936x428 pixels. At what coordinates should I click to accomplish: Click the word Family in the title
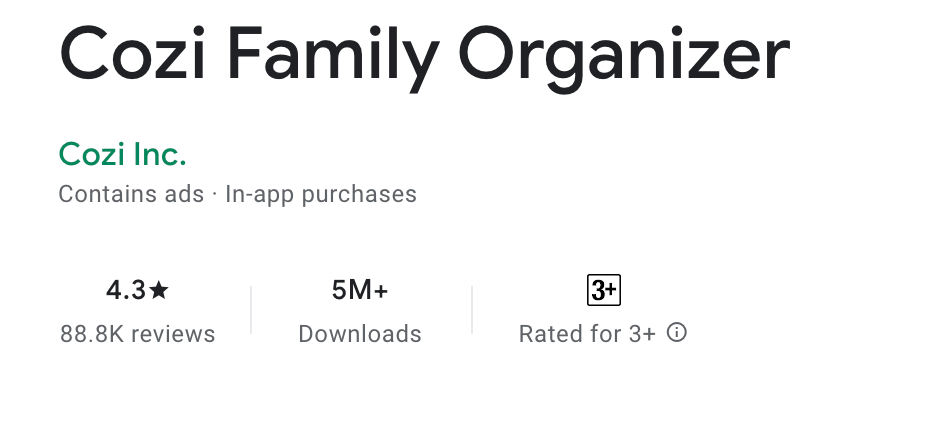333,58
